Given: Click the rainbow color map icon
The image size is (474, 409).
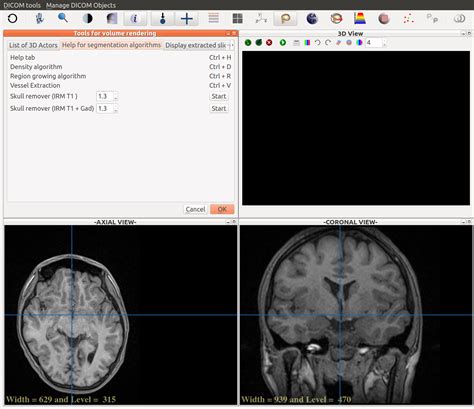Looking at the screenshot, I should coord(360,18).
